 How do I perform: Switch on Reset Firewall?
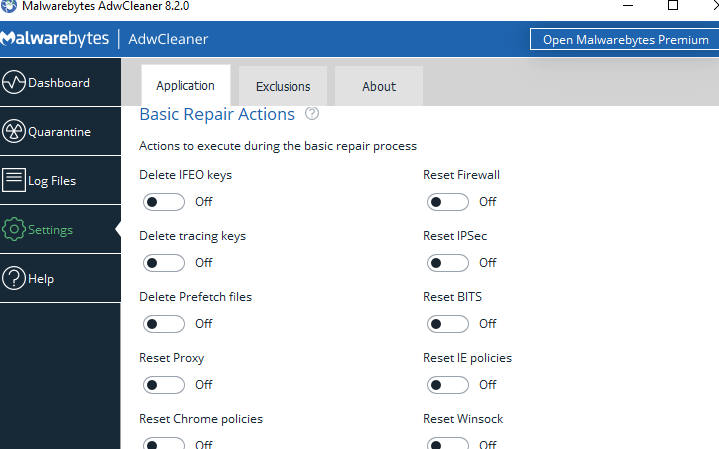(x=447, y=202)
